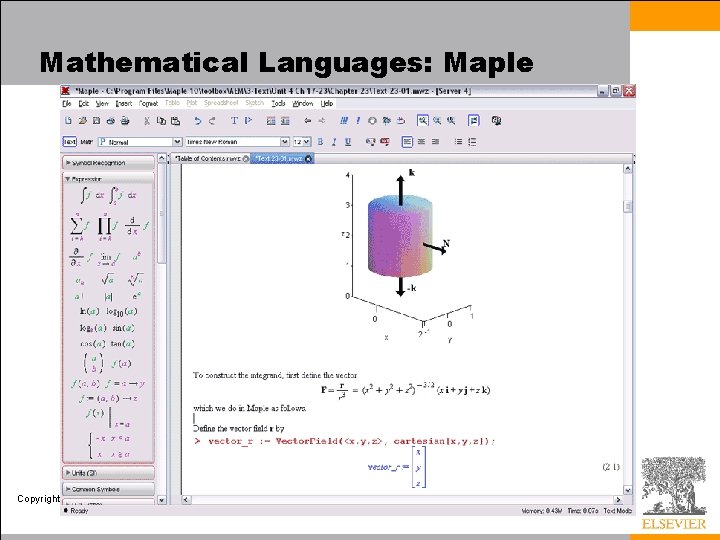This screenshot has height=540, width=720.
Task: Execute selection with the single ! icon
Action: pyautogui.click(x=358, y=121)
